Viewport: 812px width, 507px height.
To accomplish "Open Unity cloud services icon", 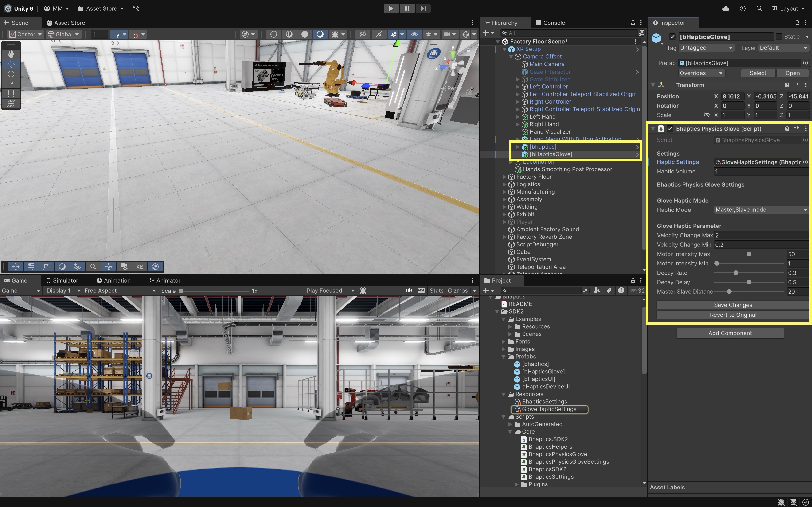I will (x=726, y=8).
